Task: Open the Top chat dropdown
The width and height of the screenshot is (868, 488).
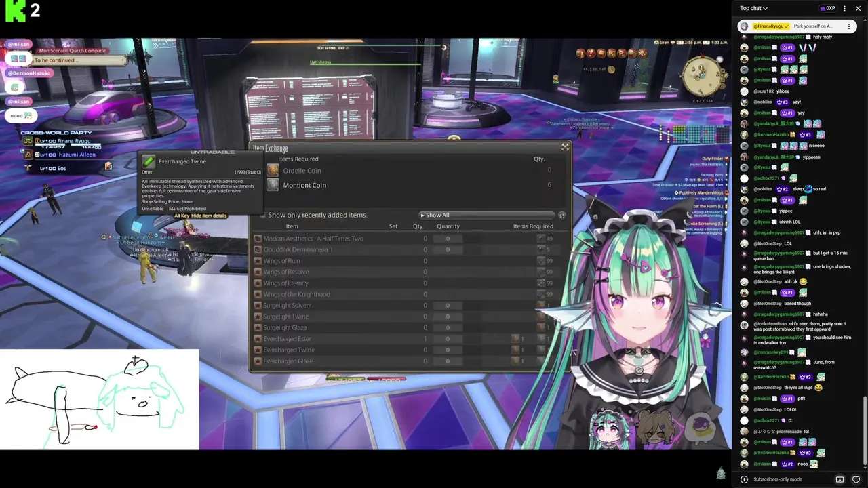Action: point(753,8)
